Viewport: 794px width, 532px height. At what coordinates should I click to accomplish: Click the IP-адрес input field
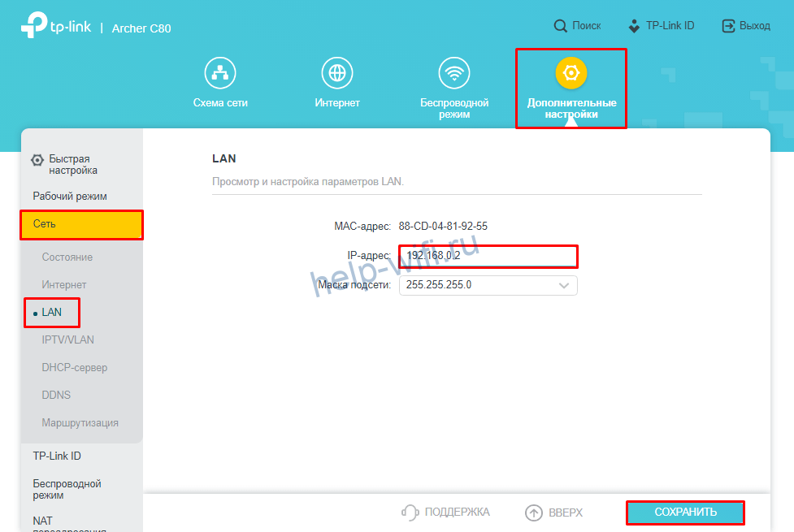click(x=488, y=257)
